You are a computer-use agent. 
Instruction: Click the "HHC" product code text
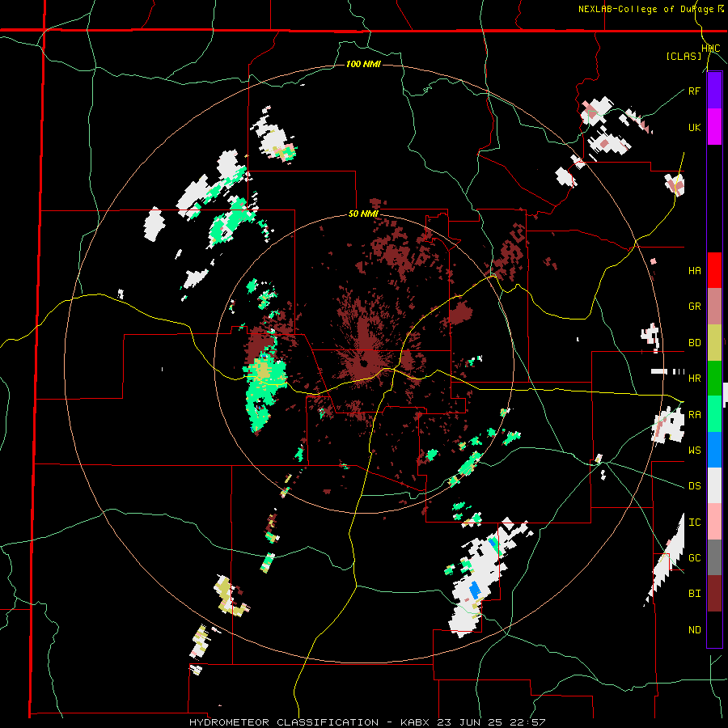[710, 49]
